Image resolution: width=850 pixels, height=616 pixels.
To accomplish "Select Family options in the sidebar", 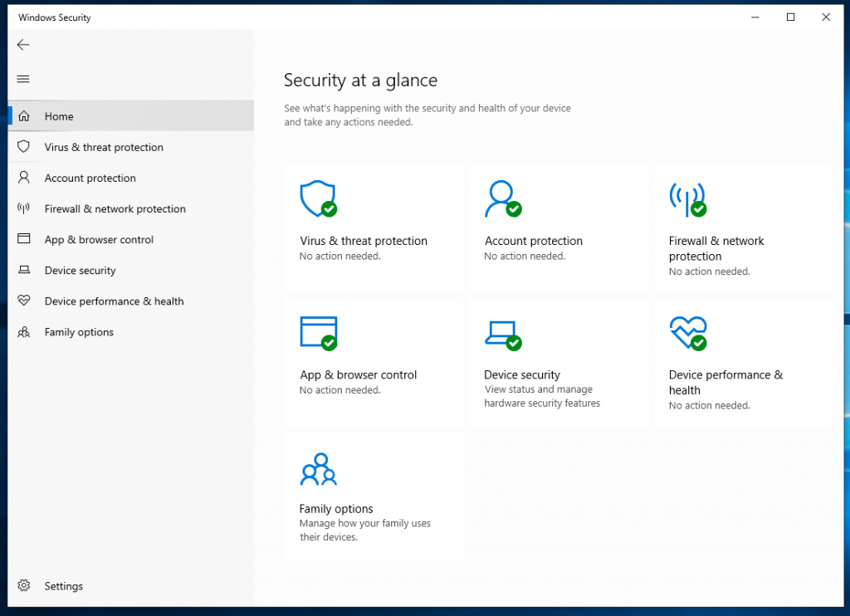I will point(131,332).
